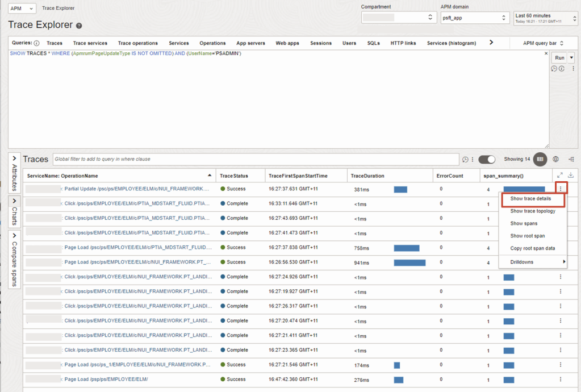Open the Page Load /psp/ps/EMPLOYEE/ELM/ trace link
The height and width of the screenshot is (392, 581).
click(106, 380)
